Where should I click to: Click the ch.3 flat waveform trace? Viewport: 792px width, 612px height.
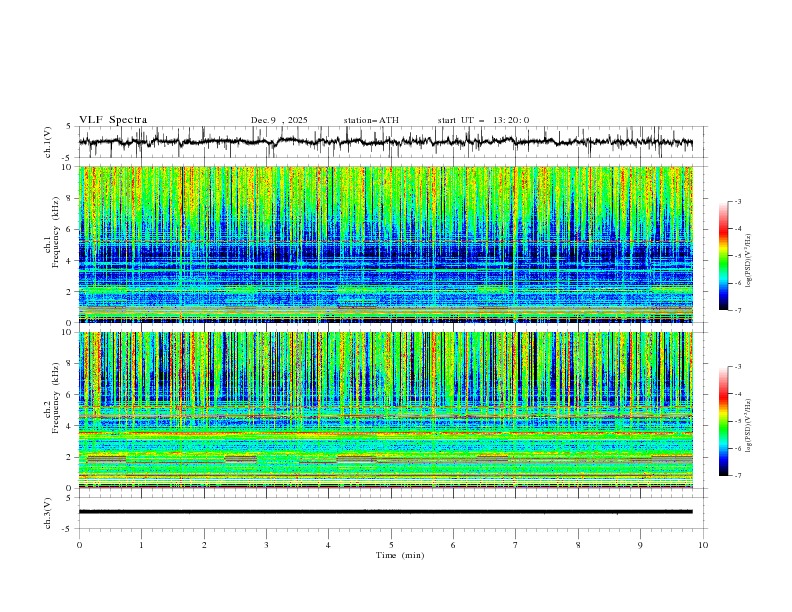pos(386,512)
